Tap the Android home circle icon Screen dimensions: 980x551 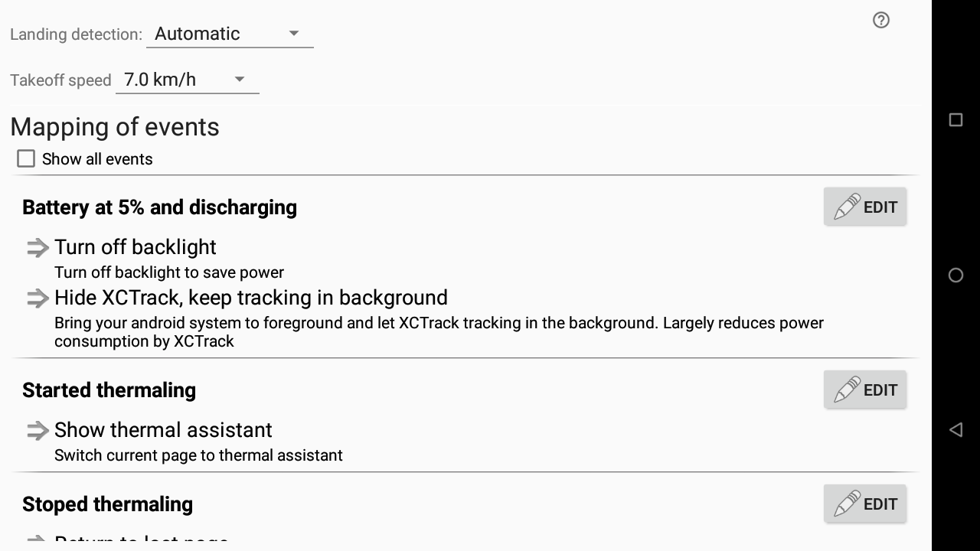coord(955,275)
